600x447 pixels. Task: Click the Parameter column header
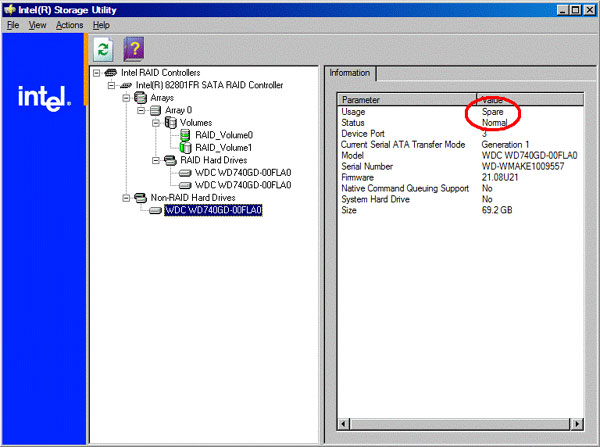coord(407,100)
